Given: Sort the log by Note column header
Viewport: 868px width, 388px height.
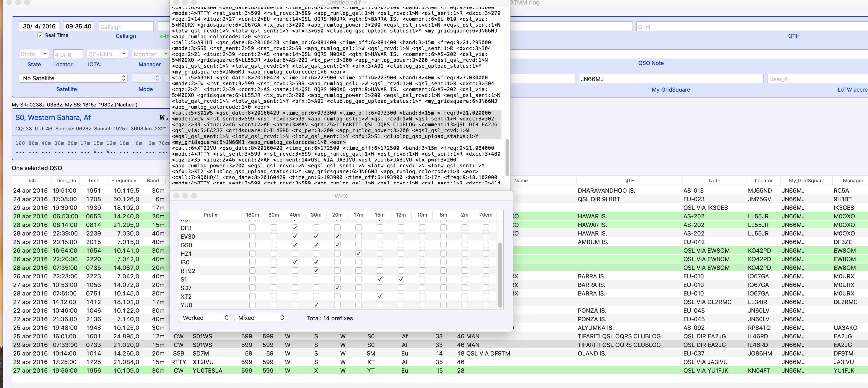Looking at the screenshot, I should point(714,180).
